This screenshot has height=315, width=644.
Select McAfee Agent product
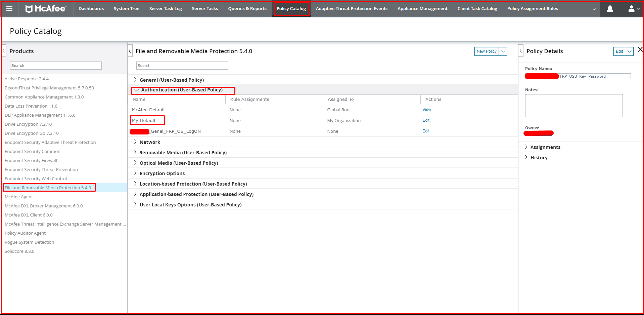(19, 197)
